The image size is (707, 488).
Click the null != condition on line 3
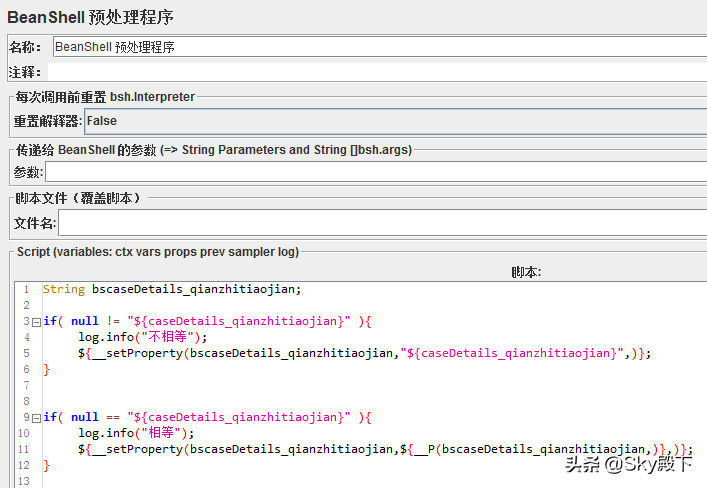pos(211,321)
